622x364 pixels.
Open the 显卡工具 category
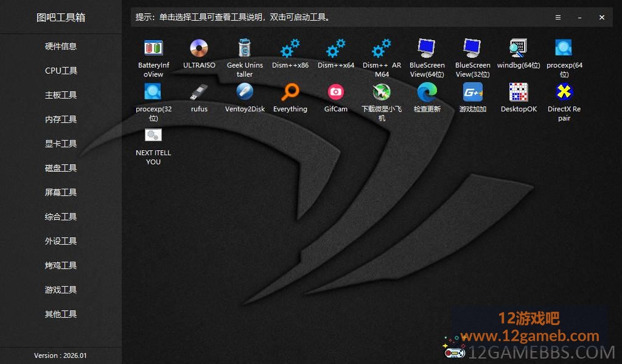pyautogui.click(x=61, y=144)
